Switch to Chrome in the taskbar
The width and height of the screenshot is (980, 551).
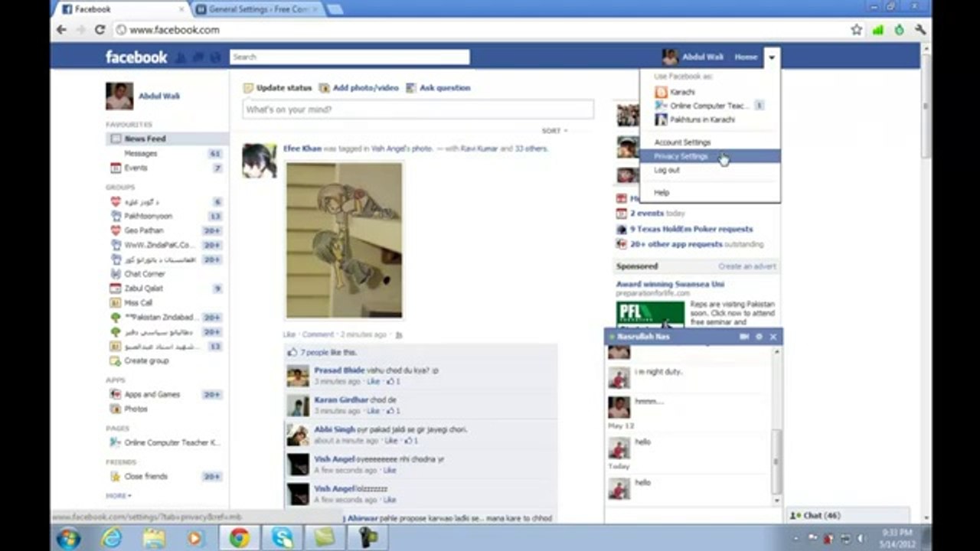point(239,537)
